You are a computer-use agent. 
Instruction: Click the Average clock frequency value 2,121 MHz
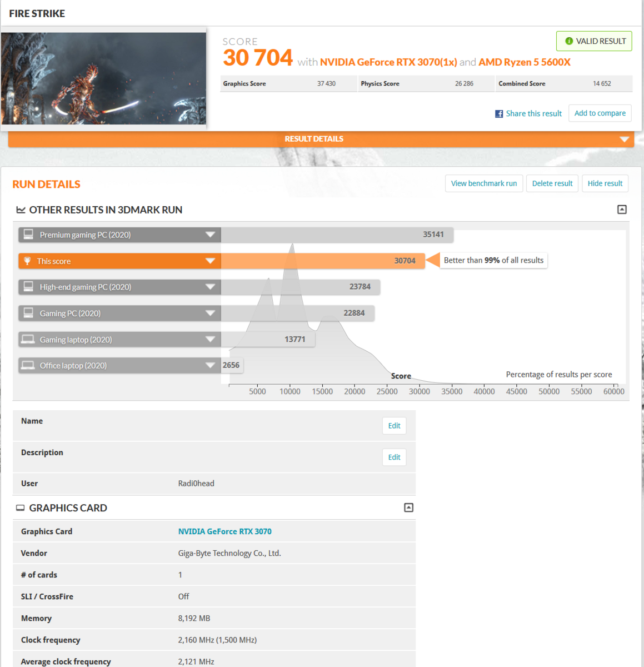(196, 661)
